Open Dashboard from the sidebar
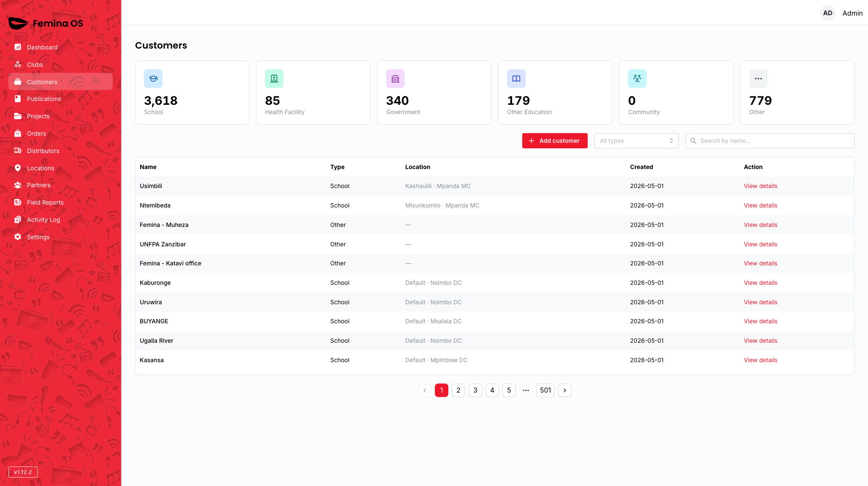Viewport: 868px width, 486px height. click(x=60, y=47)
